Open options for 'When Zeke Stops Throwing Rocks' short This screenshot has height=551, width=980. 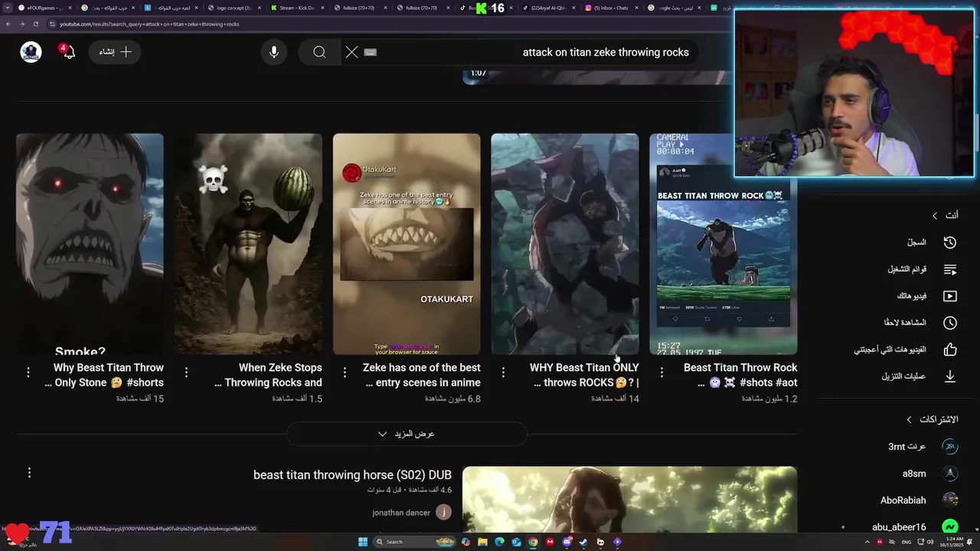[x=186, y=372]
